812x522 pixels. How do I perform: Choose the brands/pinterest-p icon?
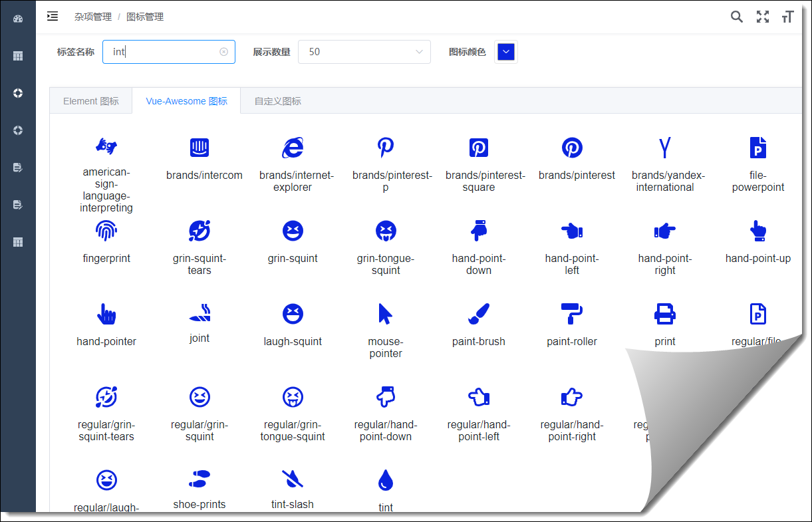coord(386,148)
